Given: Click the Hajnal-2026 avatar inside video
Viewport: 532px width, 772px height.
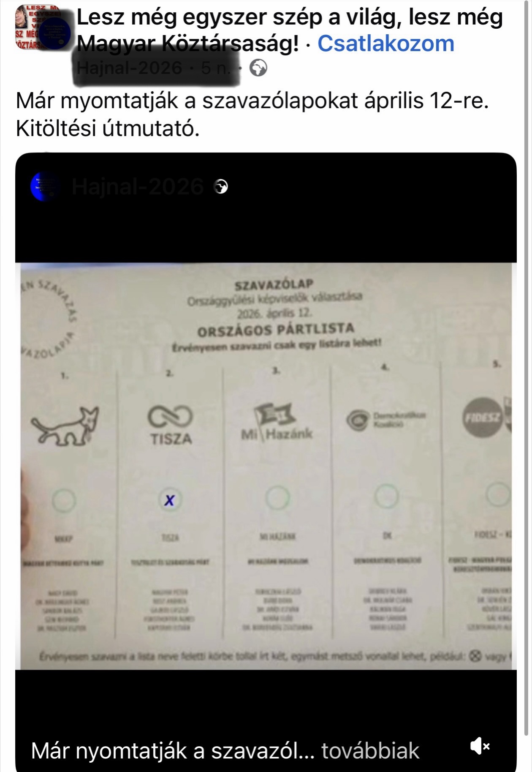Looking at the screenshot, I should (x=44, y=186).
